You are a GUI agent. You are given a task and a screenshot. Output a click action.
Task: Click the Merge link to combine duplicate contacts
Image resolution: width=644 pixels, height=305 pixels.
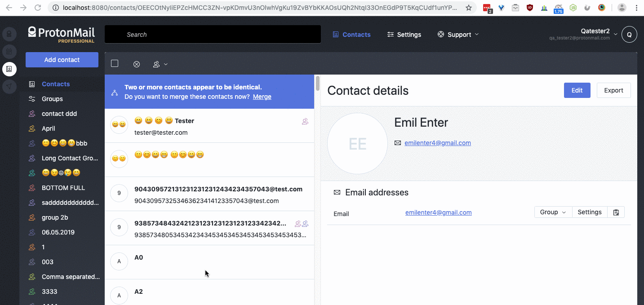pyautogui.click(x=262, y=97)
